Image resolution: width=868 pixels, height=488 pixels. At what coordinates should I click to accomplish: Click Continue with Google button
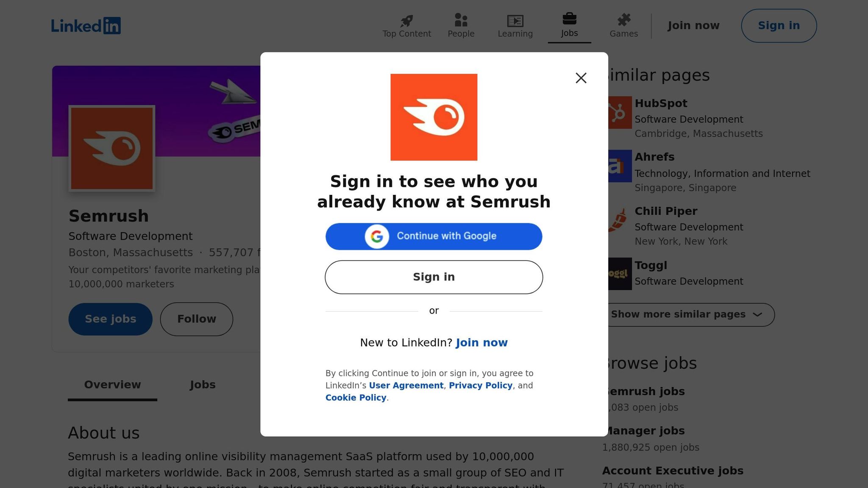coord(434,236)
